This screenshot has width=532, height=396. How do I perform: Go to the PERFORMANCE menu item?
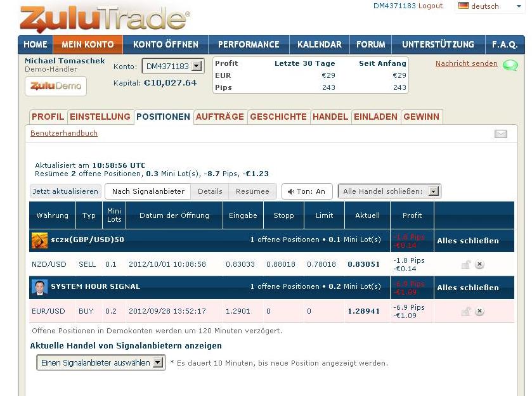(249, 45)
